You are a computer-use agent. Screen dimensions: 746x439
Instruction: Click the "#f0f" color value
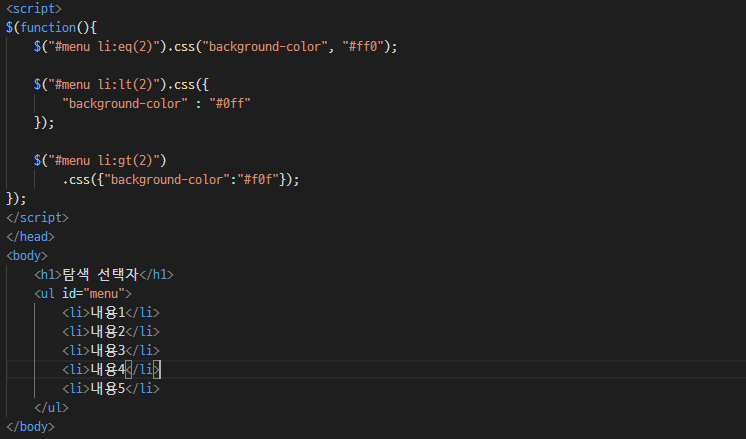tap(258, 180)
